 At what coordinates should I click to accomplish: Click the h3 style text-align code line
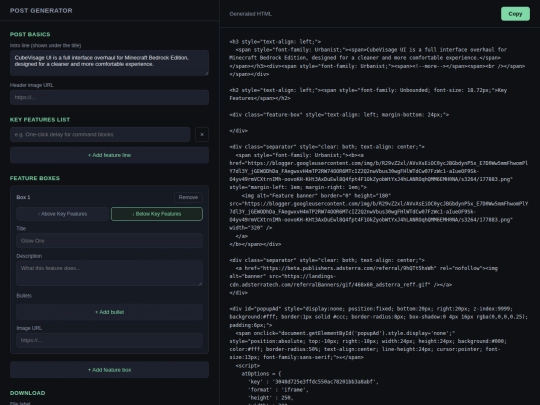tap(275, 42)
